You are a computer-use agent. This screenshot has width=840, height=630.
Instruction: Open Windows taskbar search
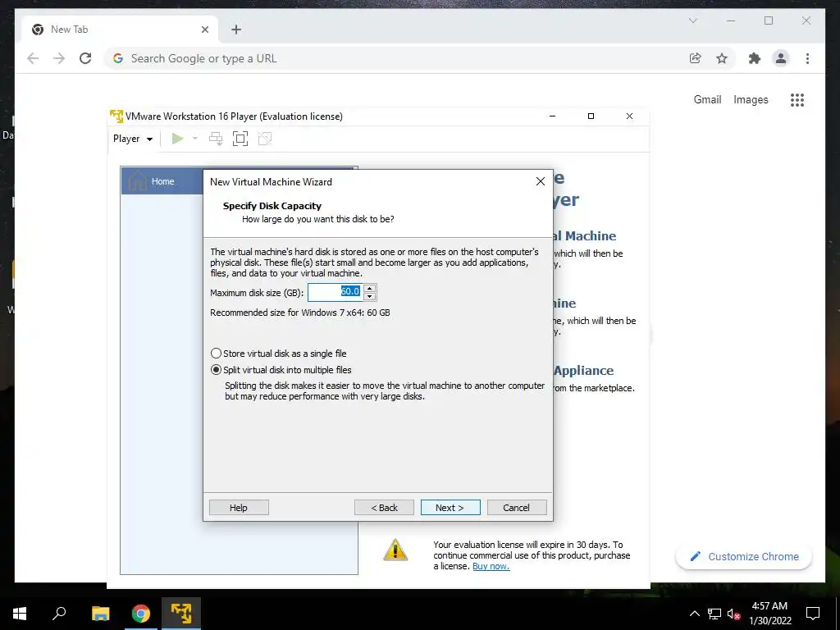tap(59, 614)
